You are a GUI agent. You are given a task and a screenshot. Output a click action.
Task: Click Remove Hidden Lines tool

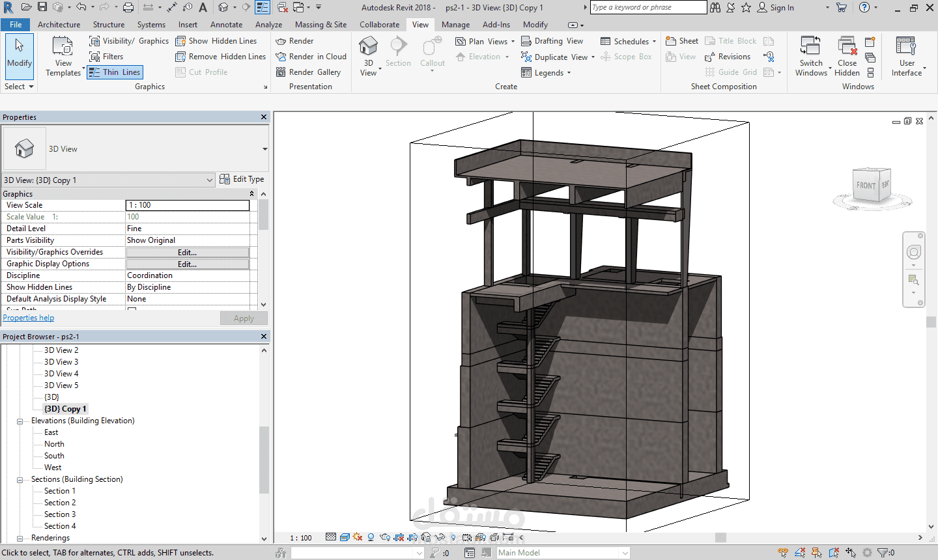click(221, 57)
